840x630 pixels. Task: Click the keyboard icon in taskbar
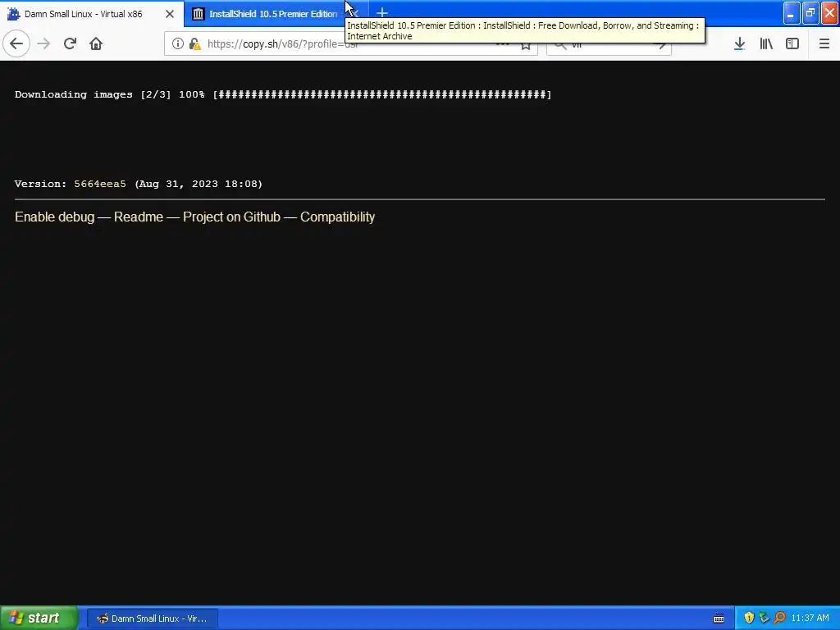pyautogui.click(x=719, y=619)
